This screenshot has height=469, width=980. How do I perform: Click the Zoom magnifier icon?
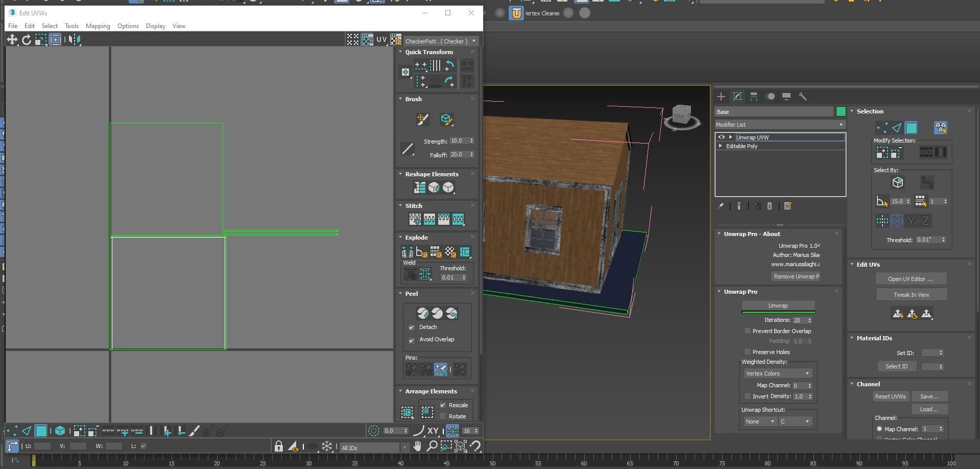432,446
